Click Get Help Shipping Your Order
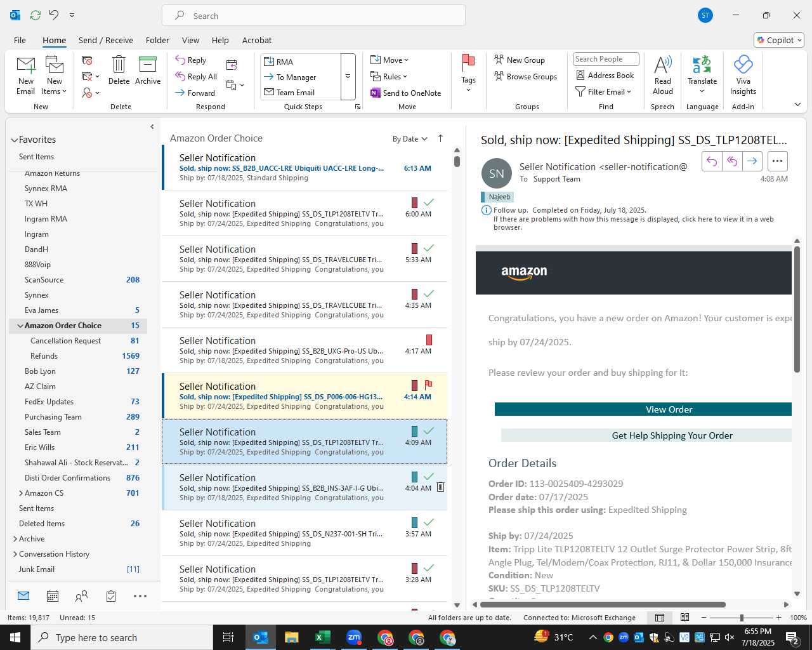Screen dimensions: 812x650 point(646,435)
